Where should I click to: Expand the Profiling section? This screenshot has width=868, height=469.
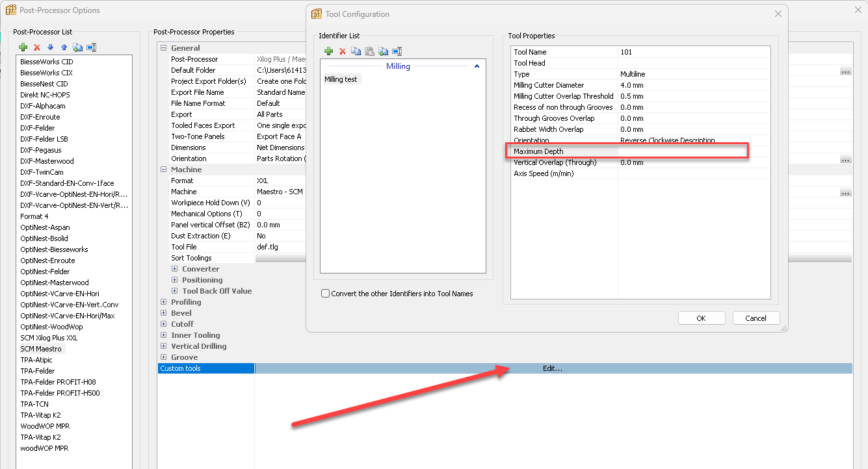(x=163, y=302)
